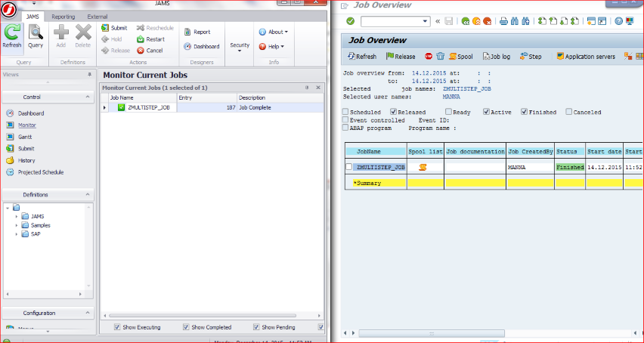Open Gantt view in Control list

(25, 137)
